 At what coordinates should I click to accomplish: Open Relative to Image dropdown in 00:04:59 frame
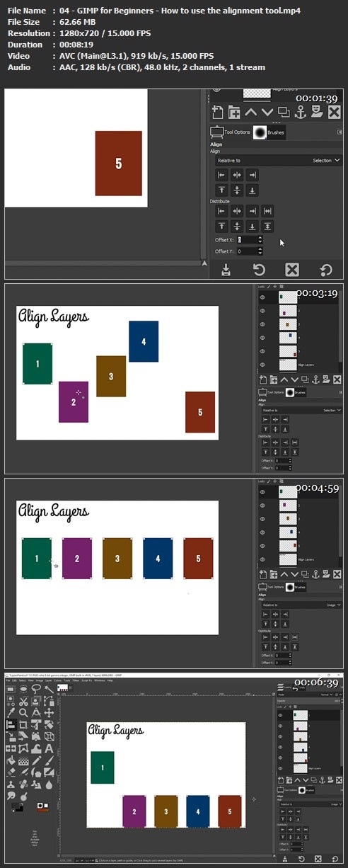tap(301, 605)
